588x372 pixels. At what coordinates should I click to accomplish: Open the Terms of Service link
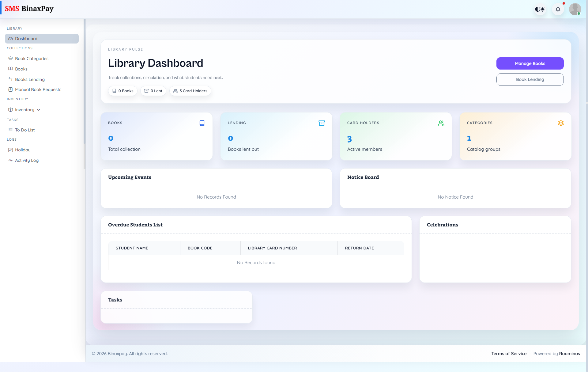tap(509, 353)
